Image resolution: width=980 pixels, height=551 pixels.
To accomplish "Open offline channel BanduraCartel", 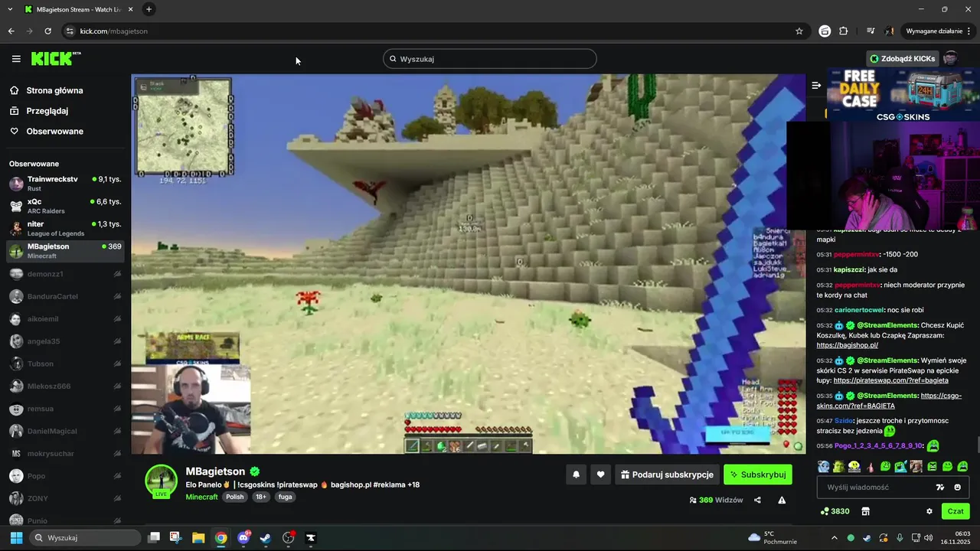I will pos(65,296).
